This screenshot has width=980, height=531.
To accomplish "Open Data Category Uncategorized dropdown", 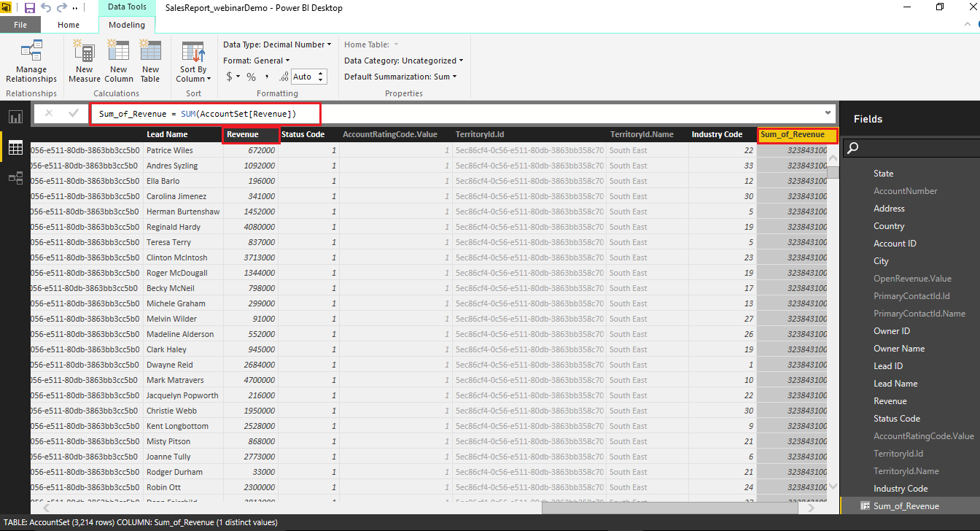I will (403, 61).
